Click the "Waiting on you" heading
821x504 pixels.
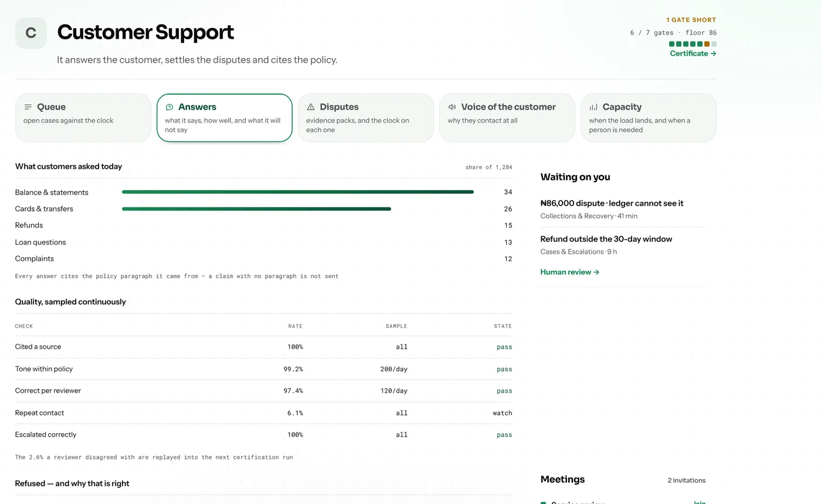[575, 177]
